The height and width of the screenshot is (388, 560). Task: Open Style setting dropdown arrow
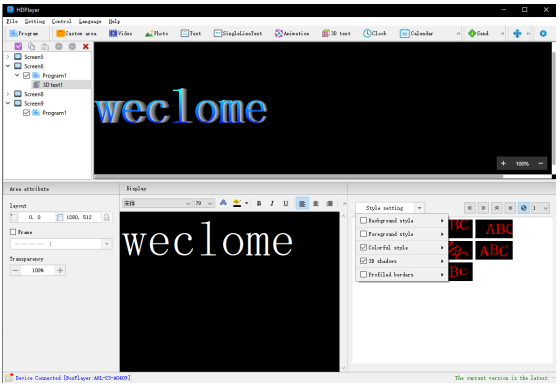pyautogui.click(x=420, y=208)
